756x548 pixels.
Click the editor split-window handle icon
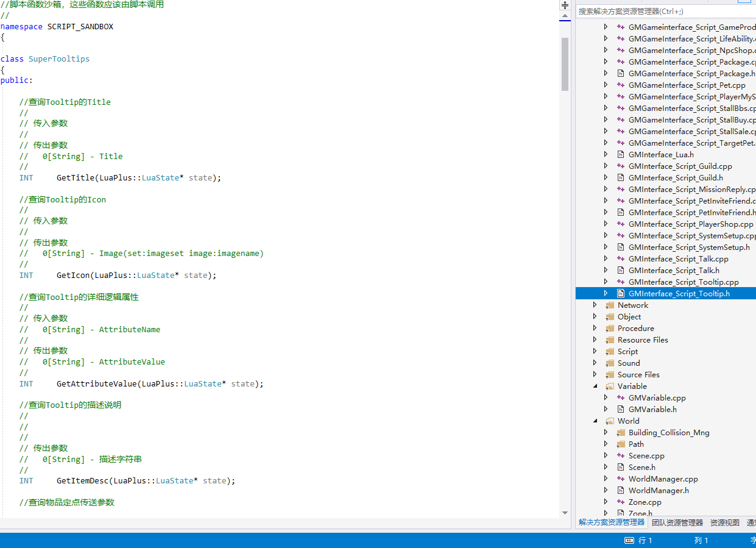(565, 5)
